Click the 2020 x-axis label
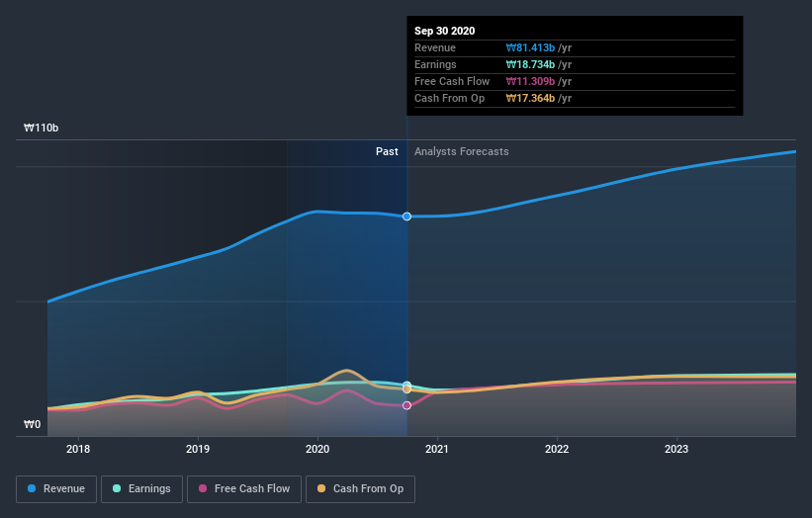This screenshot has height=518, width=812. (x=317, y=449)
